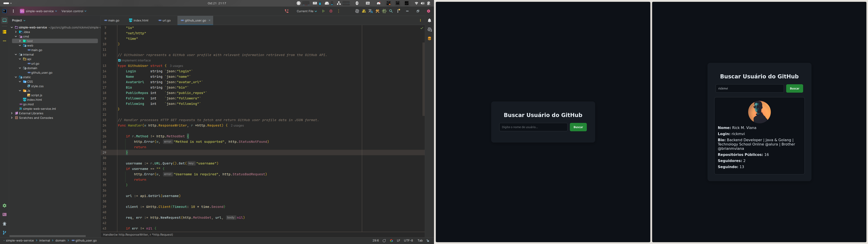
Task: Open the Current File run configuration dropdown
Action: coord(306,11)
